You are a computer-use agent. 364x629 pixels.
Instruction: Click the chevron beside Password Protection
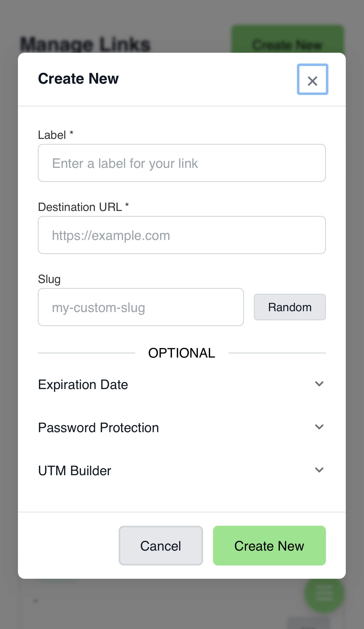319,427
